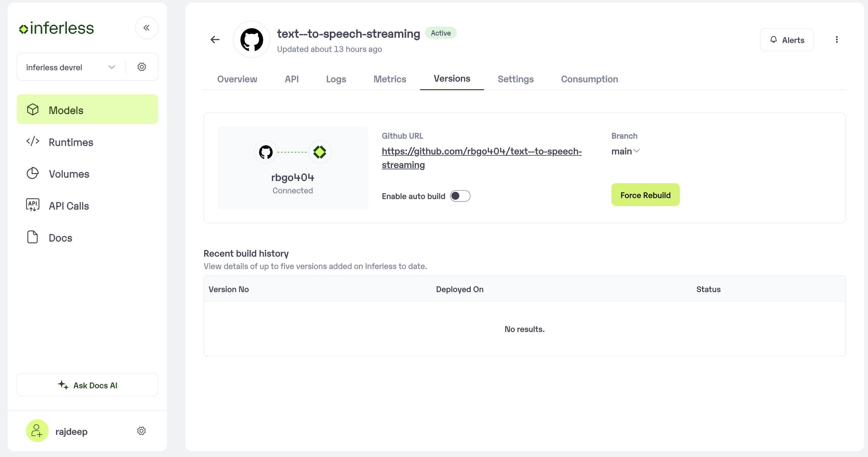Expand the inferless devrel workspace dropdown
868x457 pixels.
(x=71, y=67)
